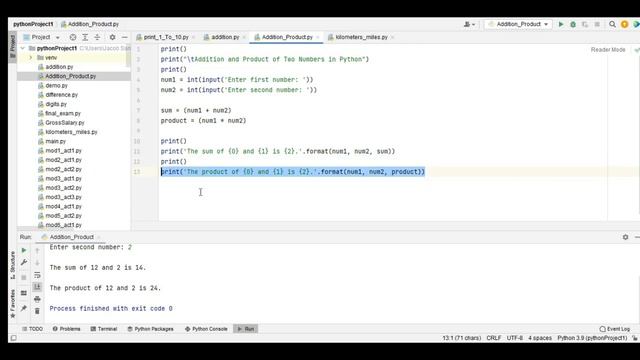Rerun program using Run panel green arrow

(x=24, y=250)
